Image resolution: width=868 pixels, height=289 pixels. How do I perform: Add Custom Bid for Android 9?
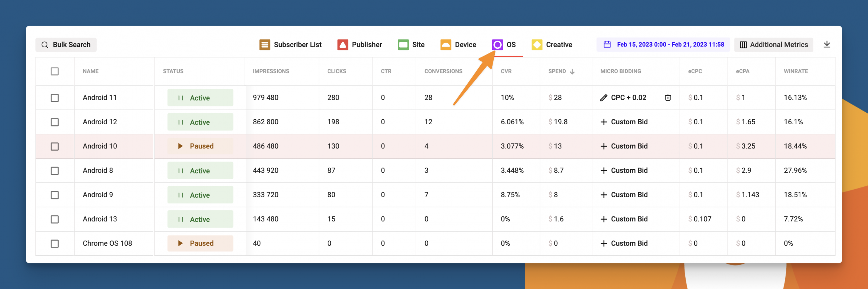(x=624, y=195)
